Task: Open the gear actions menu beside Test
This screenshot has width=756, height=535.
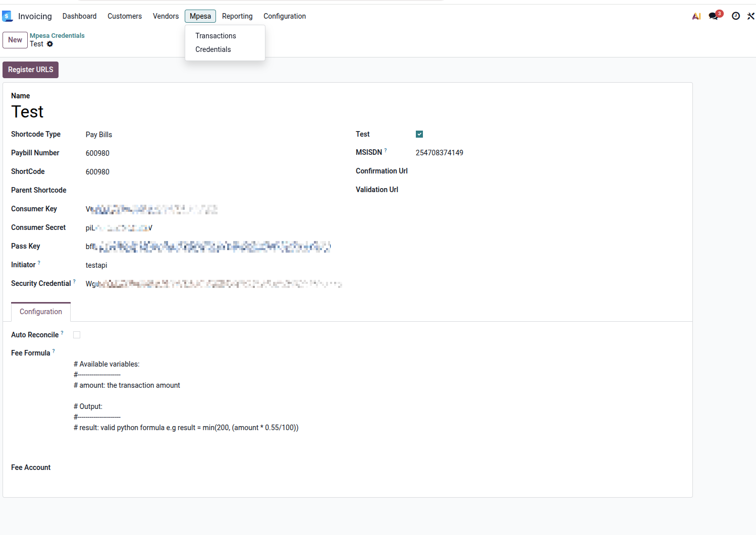Action: 50,44
